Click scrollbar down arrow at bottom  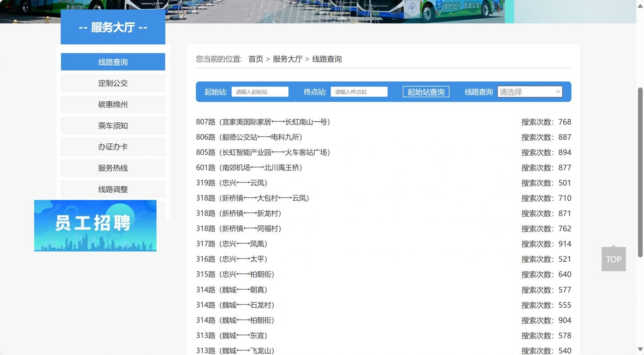640,350
